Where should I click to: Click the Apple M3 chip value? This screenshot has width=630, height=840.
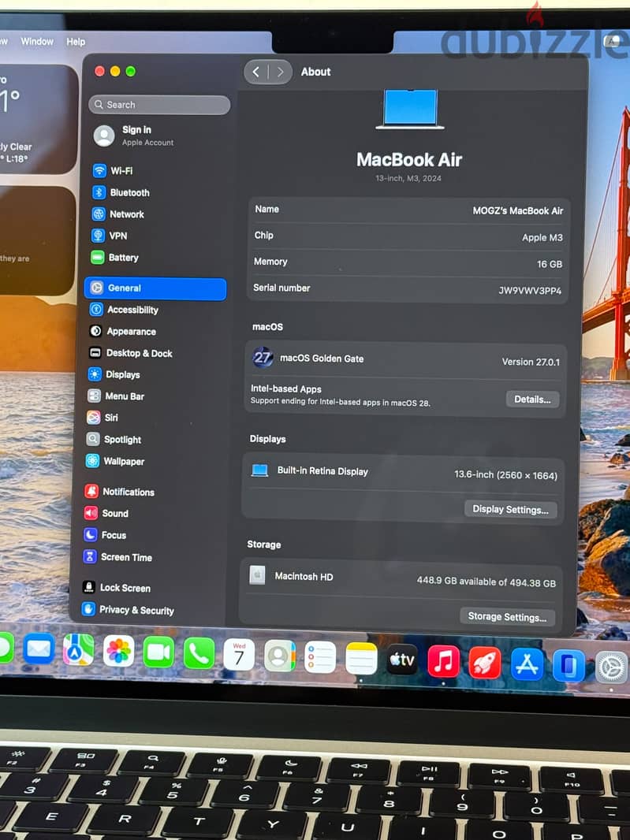click(542, 238)
